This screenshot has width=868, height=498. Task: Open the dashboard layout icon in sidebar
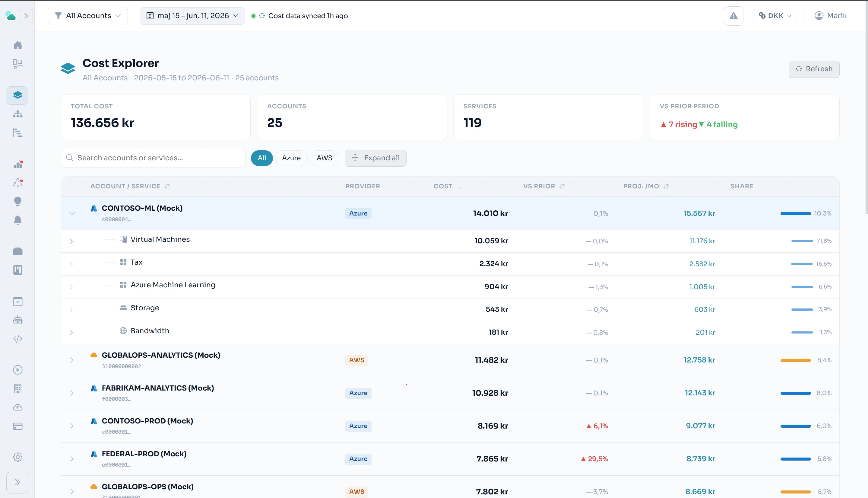pos(17,64)
